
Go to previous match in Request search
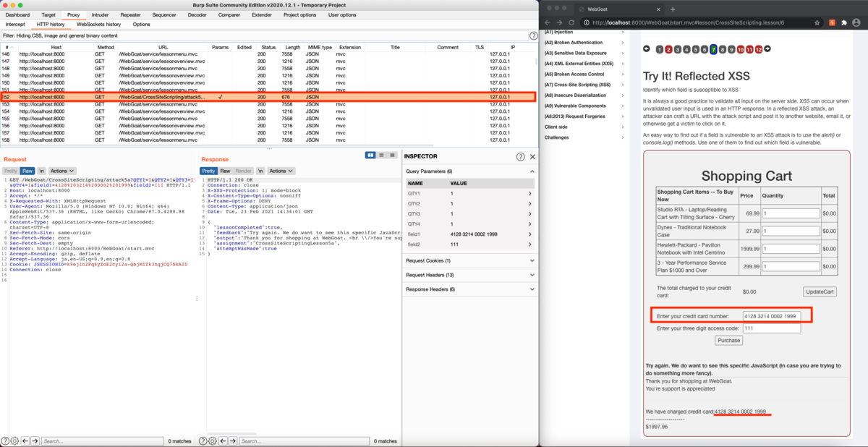coord(25,440)
